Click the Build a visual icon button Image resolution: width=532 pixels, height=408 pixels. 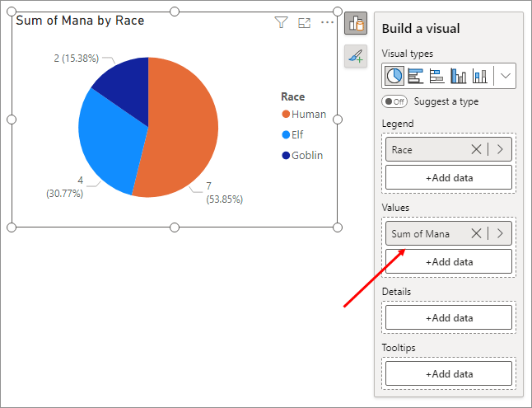(x=356, y=24)
